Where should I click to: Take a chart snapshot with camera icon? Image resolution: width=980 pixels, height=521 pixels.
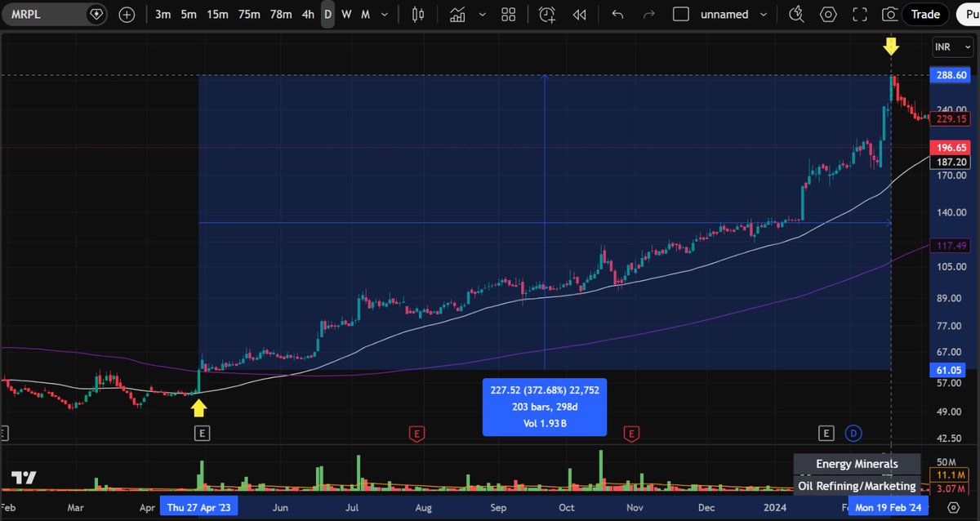[x=889, y=15]
